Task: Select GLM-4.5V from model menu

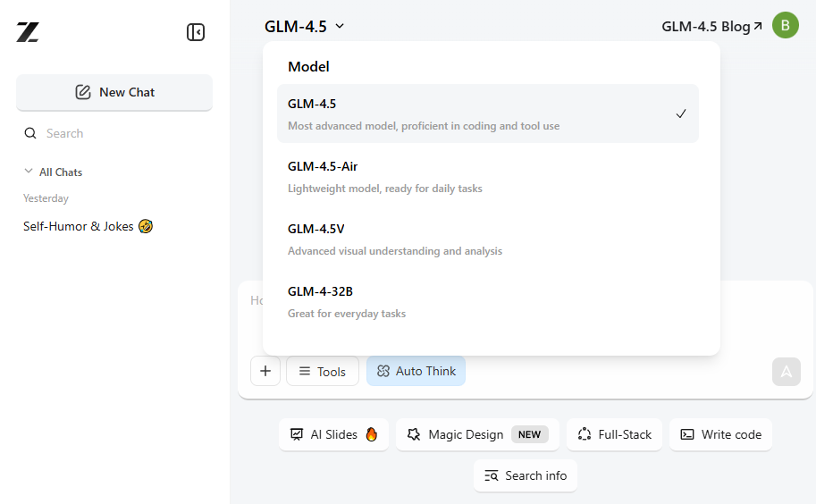Action: [x=487, y=239]
